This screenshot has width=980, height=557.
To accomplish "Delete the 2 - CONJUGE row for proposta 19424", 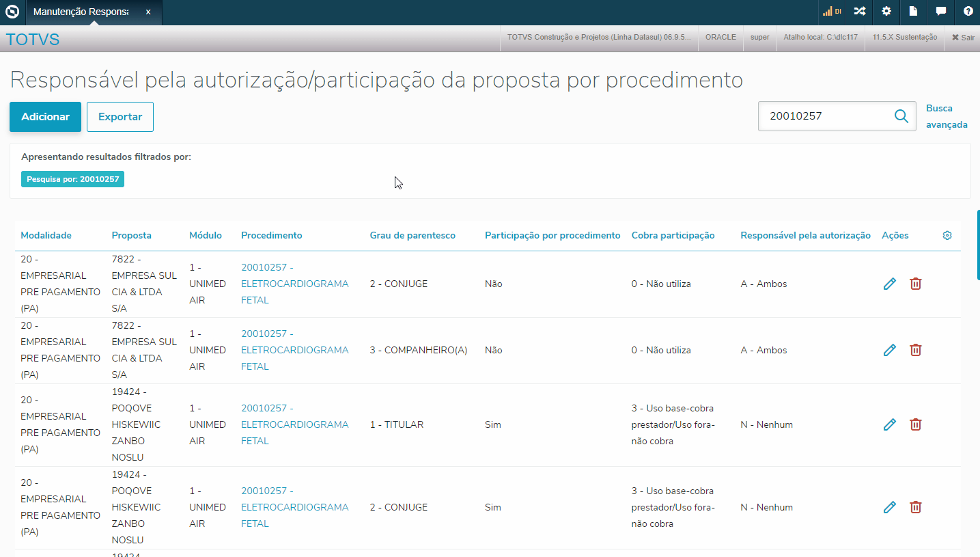I will point(916,507).
